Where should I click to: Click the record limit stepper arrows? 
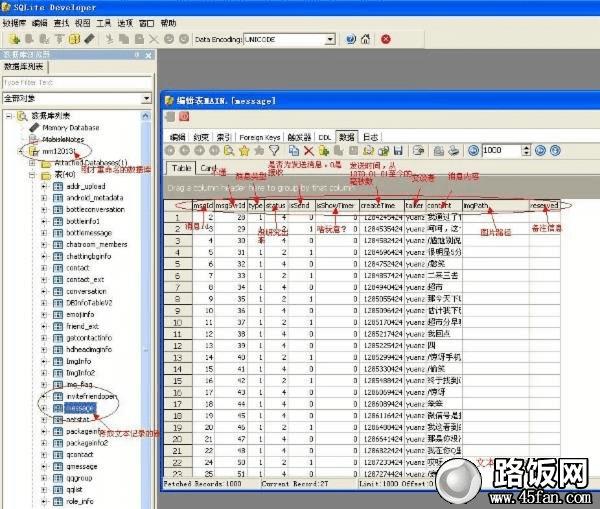coord(527,150)
